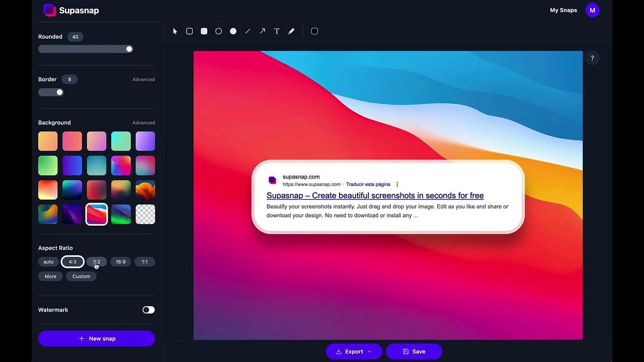Choose the 4:3 aspect ratio
This screenshot has width=644, height=362.
tap(72, 262)
